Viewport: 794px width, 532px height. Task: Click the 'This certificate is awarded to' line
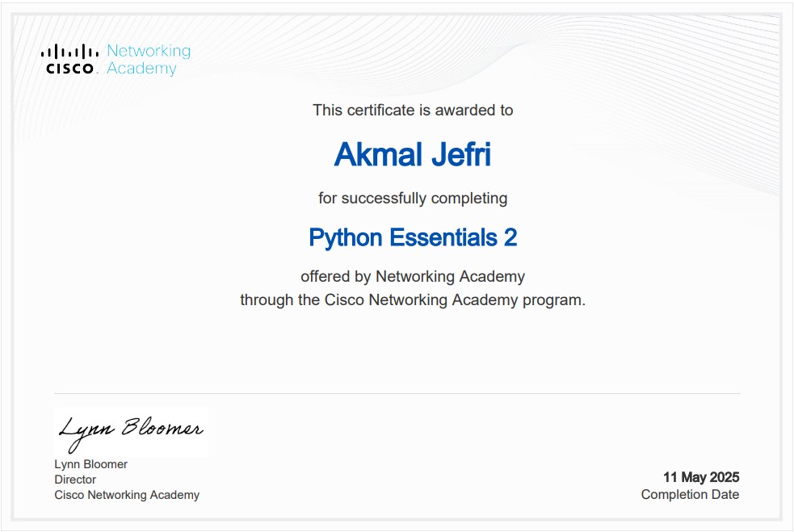click(x=413, y=110)
